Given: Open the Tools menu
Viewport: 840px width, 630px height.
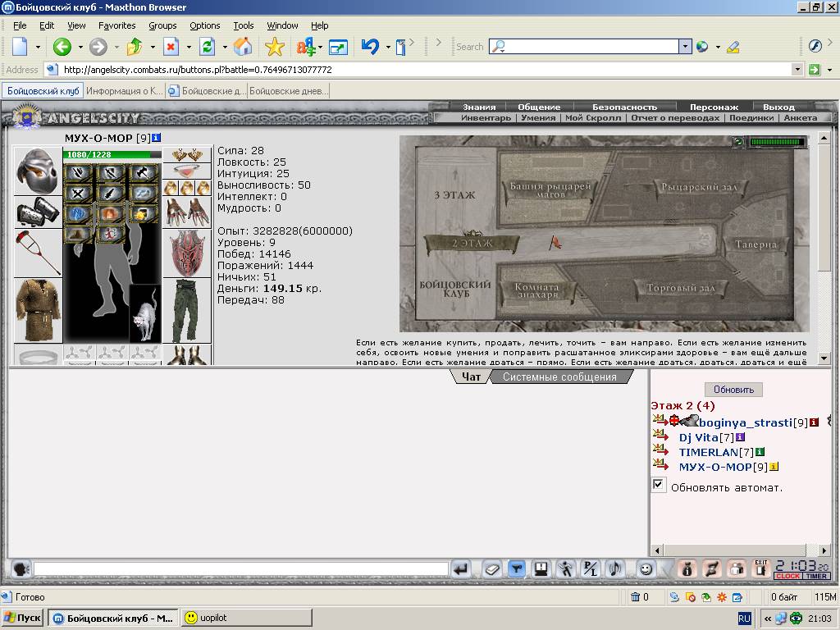Looking at the screenshot, I should tap(243, 25).
